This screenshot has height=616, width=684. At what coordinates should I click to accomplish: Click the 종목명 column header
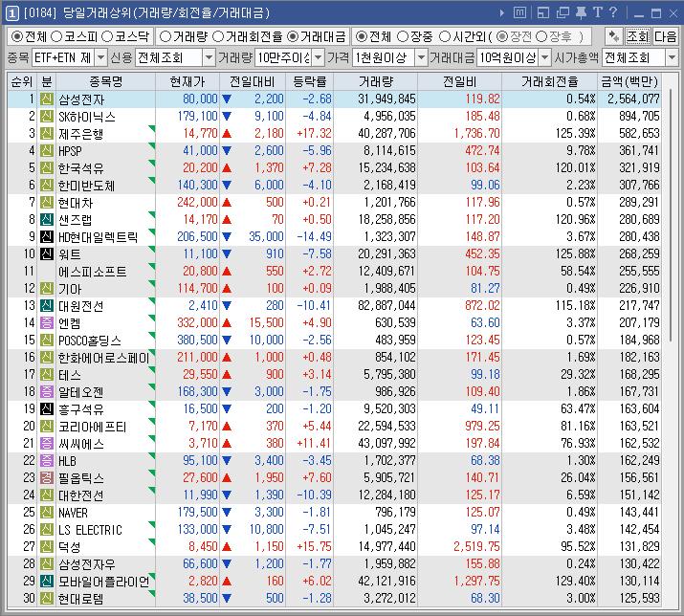click(x=105, y=81)
